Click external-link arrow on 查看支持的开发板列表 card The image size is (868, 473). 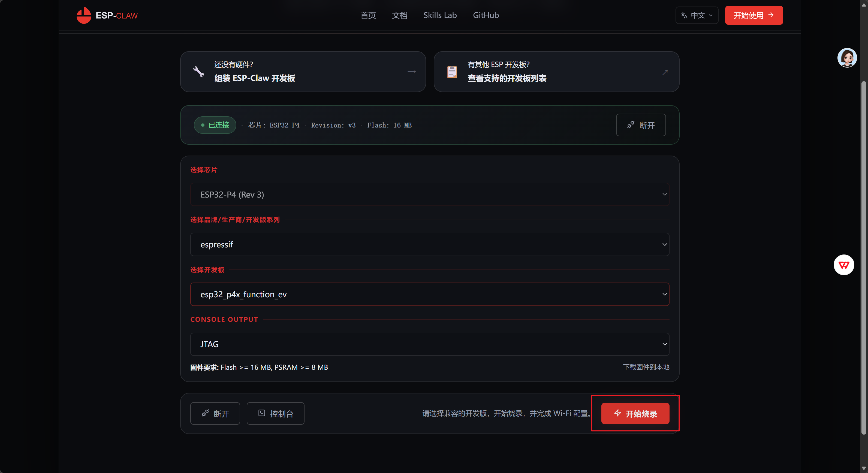tap(665, 72)
